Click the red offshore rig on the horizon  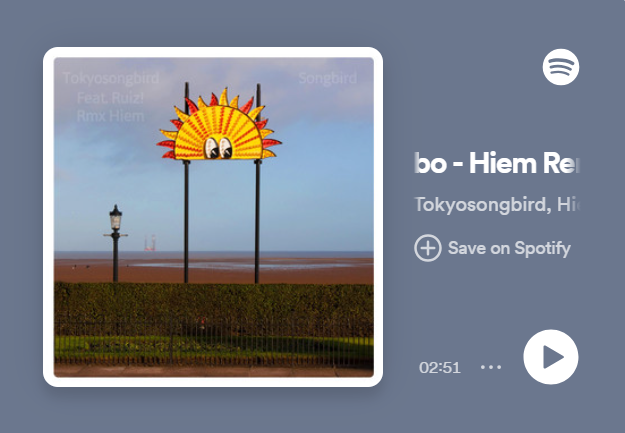(150, 243)
